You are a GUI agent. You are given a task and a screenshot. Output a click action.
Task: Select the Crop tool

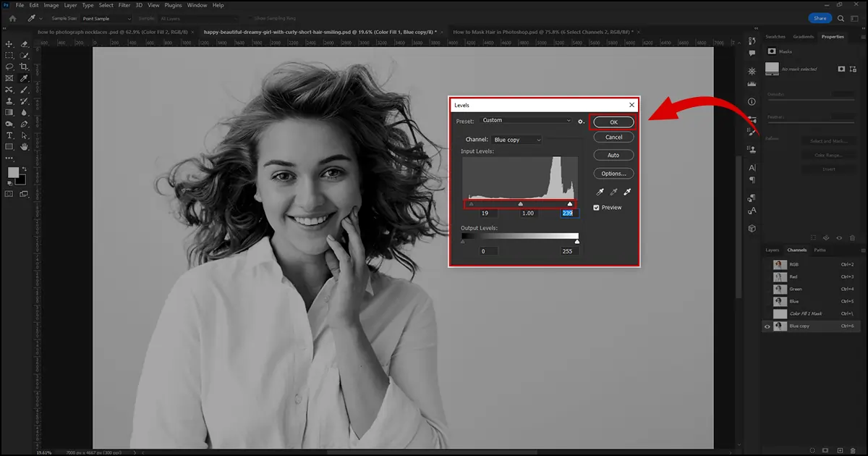pyautogui.click(x=24, y=67)
